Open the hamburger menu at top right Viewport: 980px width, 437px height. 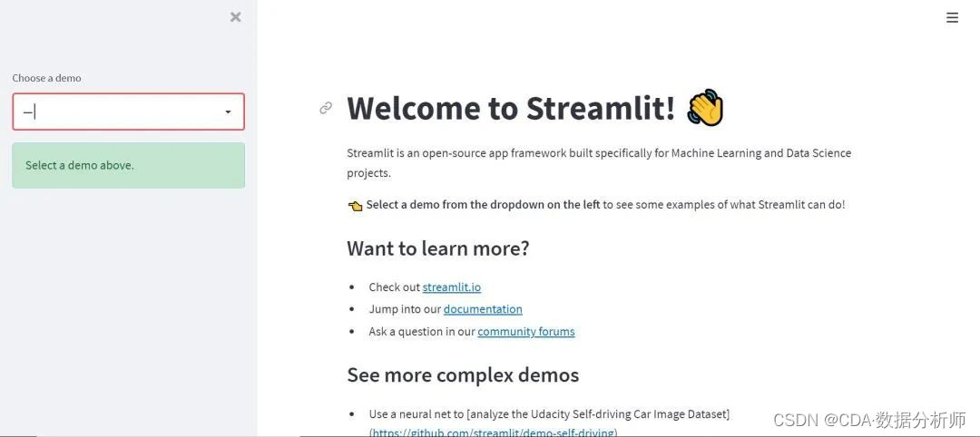[x=952, y=17]
